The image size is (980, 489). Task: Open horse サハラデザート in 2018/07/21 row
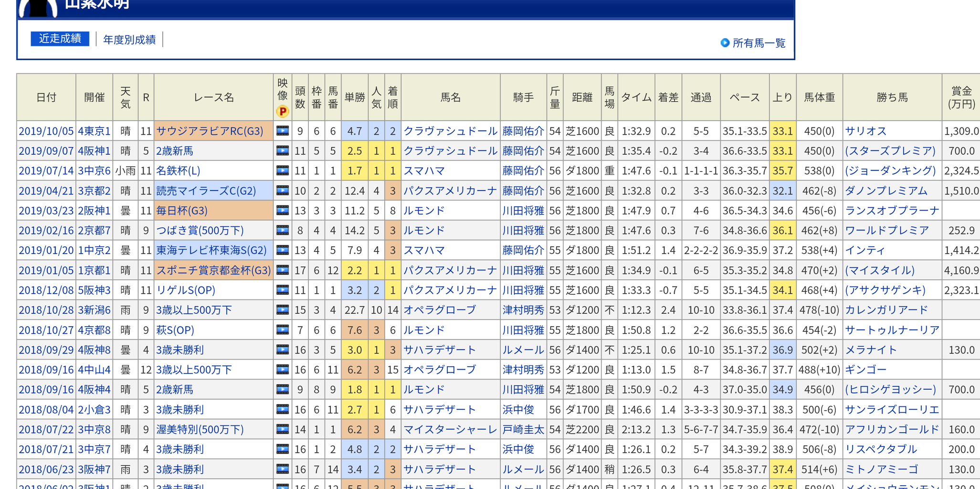tap(440, 449)
